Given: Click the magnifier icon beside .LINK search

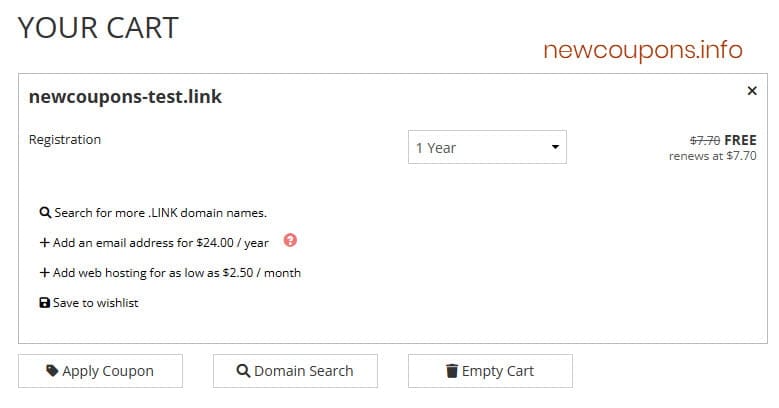Looking at the screenshot, I should (x=45, y=213).
